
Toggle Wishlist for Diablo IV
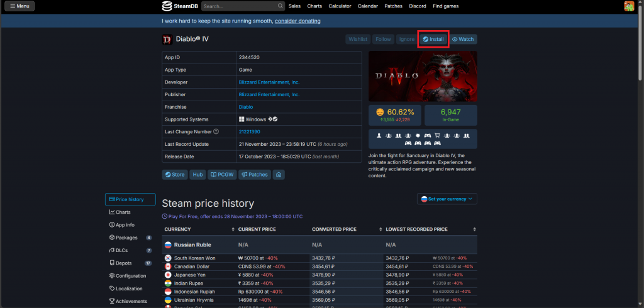pyautogui.click(x=358, y=40)
